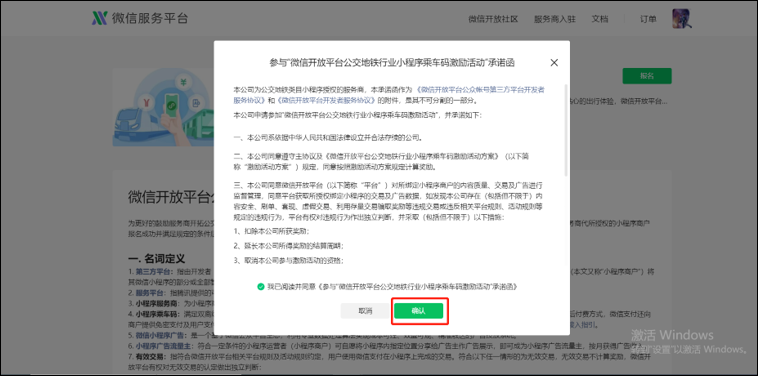Click the bus and metro banner illustration

(x=163, y=106)
